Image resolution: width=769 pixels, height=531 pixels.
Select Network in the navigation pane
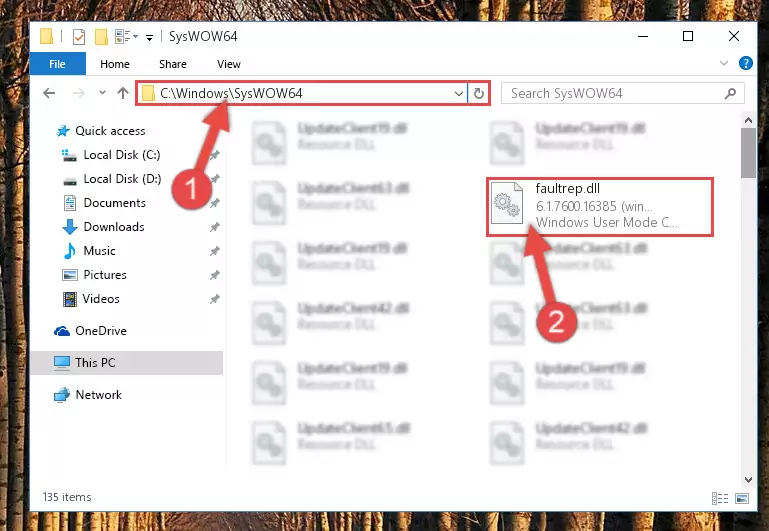88,395
